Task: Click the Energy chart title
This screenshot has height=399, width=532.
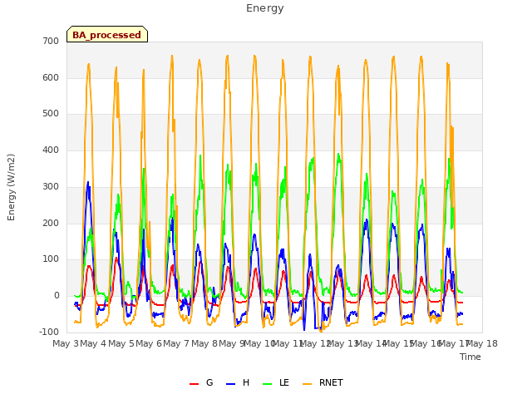Action: (x=265, y=8)
